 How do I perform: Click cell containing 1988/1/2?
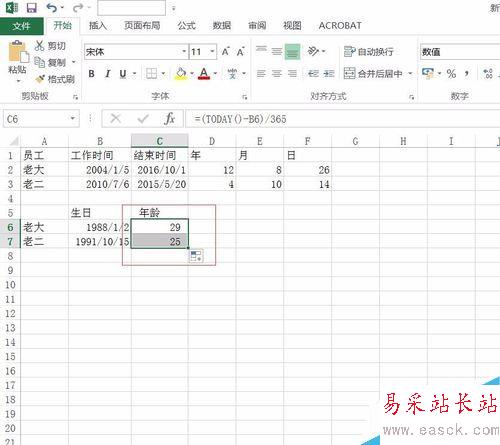[x=100, y=227]
